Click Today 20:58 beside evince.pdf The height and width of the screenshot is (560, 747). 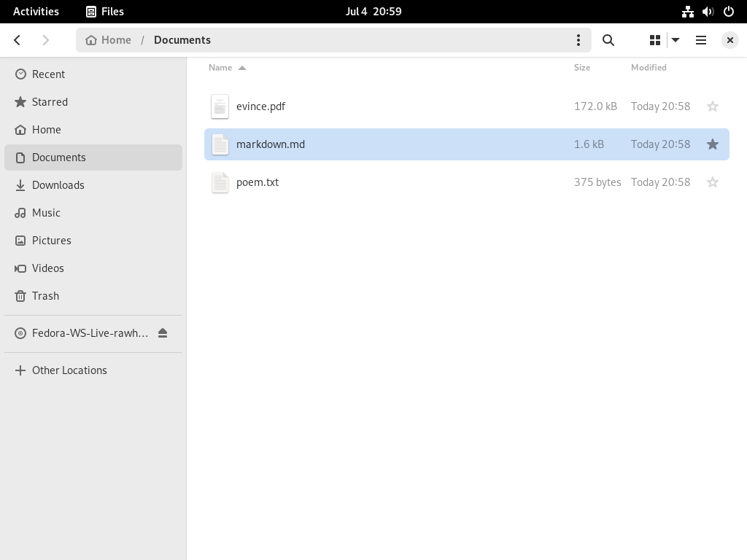[660, 106]
